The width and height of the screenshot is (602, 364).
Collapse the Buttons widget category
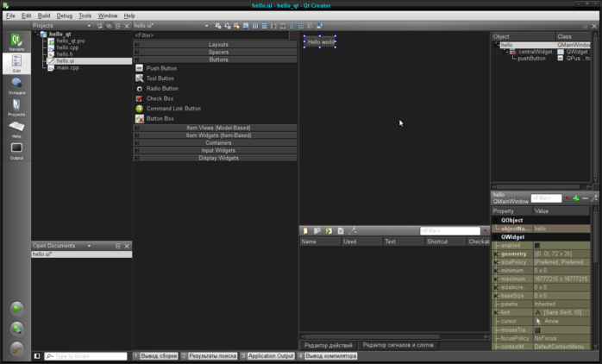136,60
